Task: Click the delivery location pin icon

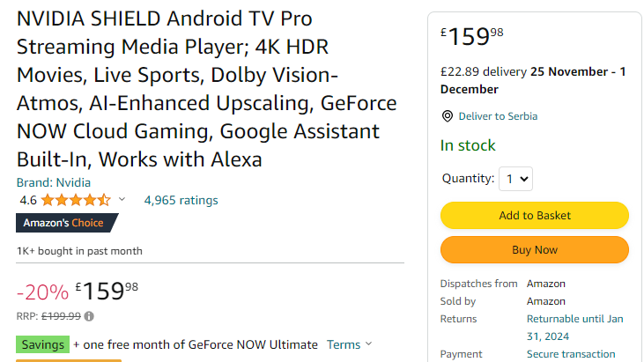Action: coord(448,116)
